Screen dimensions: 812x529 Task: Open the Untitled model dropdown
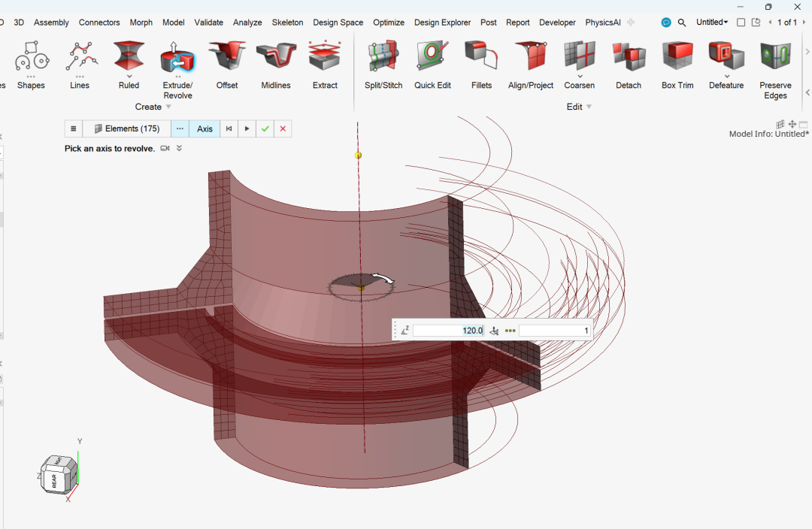coord(711,23)
